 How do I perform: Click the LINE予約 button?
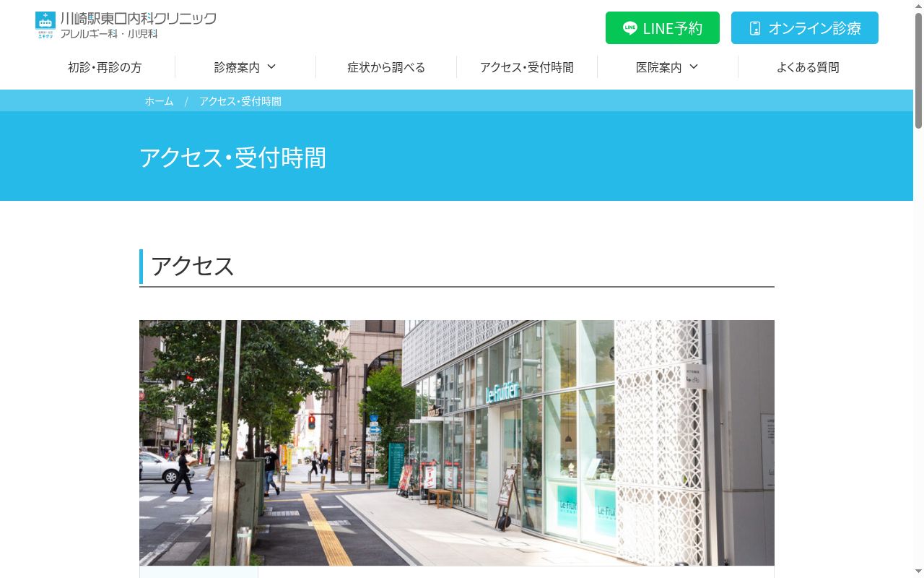(x=663, y=28)
